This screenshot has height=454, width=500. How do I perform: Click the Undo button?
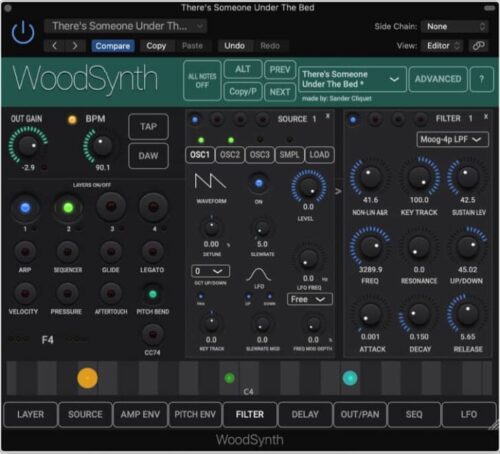(234, 46)
